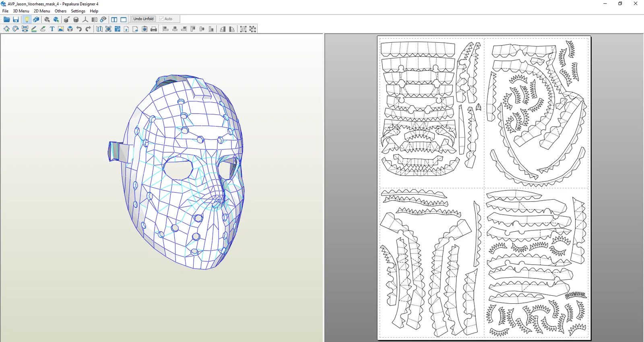Click the blue 3D cube icon
Screen dimensions: 644x342
[70, 29]
